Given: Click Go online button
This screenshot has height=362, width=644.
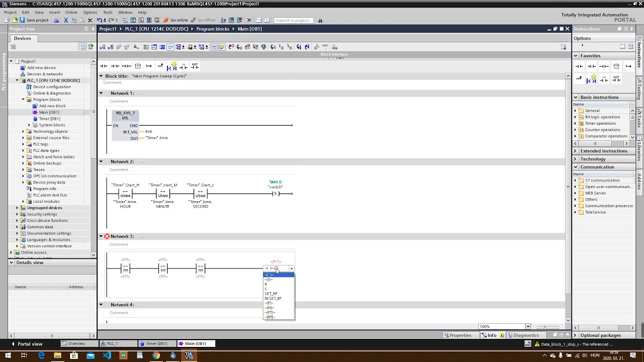Looking at the screenshot, I should [x=176, y=20].
